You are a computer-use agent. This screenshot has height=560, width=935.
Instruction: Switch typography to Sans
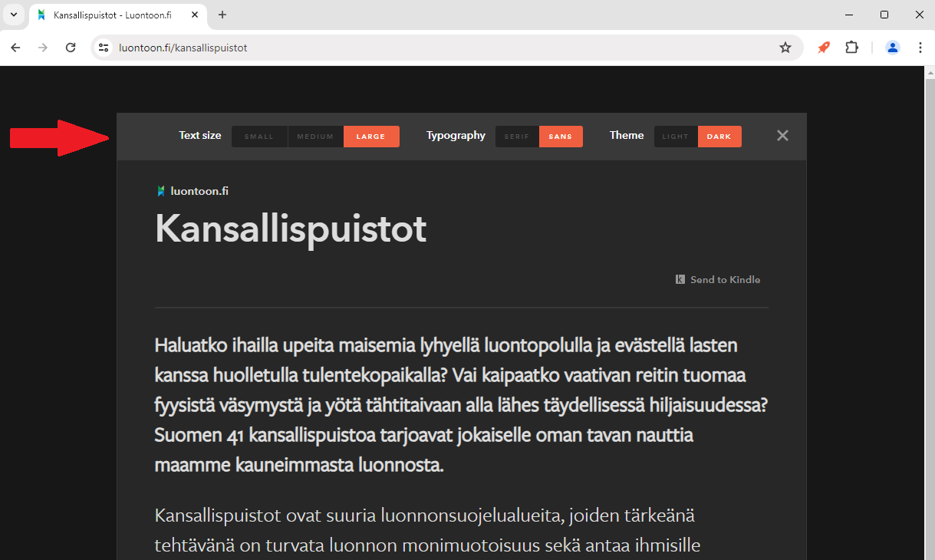click(561, 137)
